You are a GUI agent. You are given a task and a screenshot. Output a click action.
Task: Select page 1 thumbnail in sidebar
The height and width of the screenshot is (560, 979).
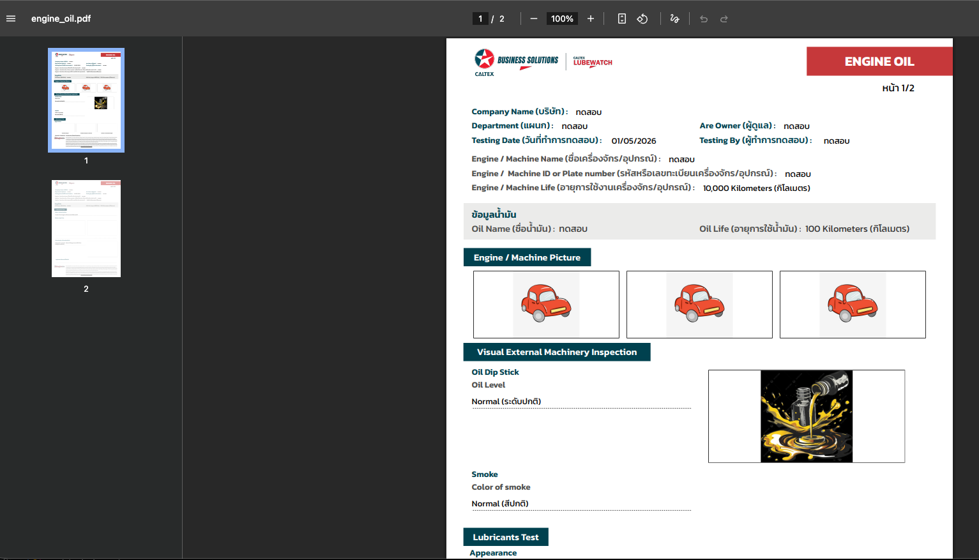point(86,100)
